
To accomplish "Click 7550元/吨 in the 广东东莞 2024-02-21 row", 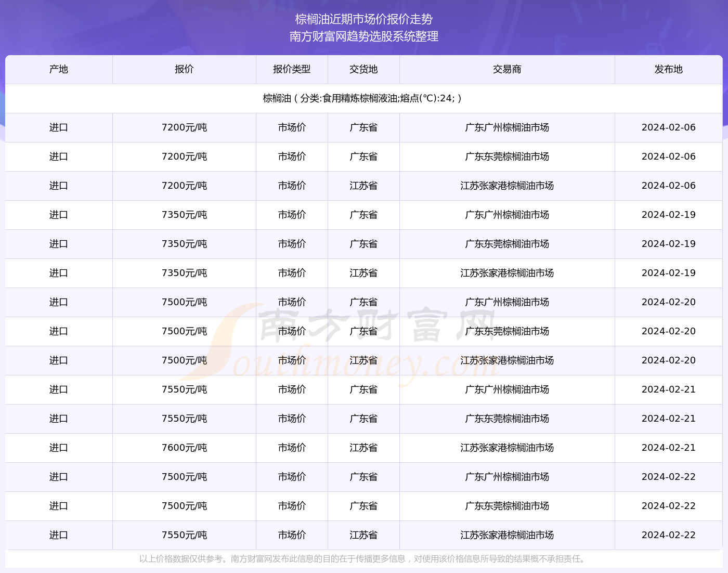I will (x=184, y=419).
